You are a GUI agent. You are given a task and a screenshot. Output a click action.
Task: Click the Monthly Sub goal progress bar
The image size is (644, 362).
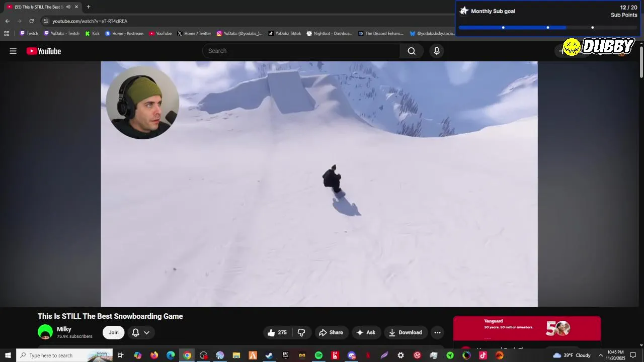click(548, 28)
